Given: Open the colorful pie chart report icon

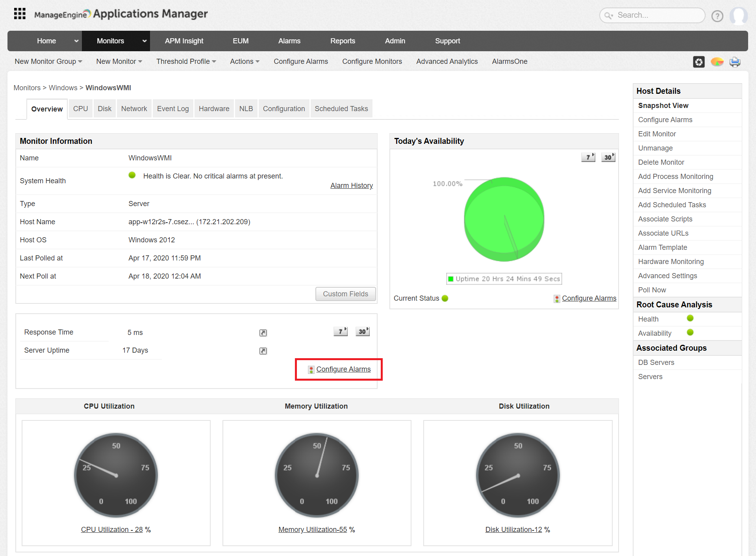Looking at the screenshot, I should click(717, 62).
